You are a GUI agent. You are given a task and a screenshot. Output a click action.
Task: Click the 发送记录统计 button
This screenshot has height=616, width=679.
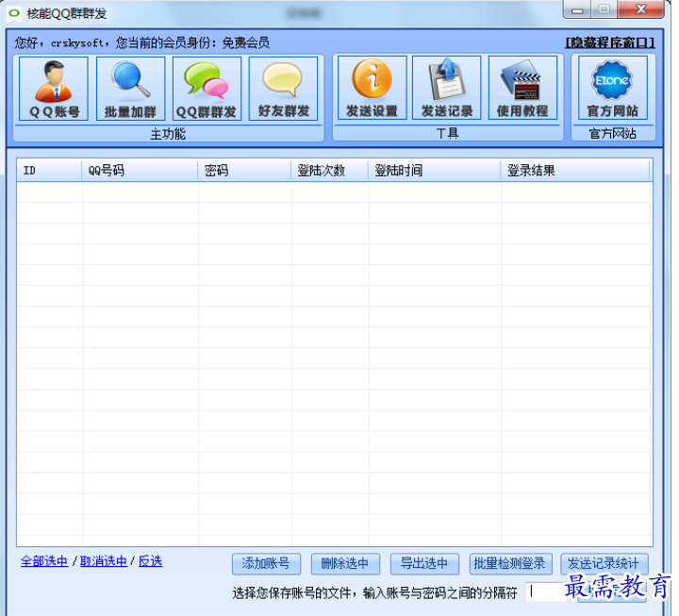tap(604, 563)
